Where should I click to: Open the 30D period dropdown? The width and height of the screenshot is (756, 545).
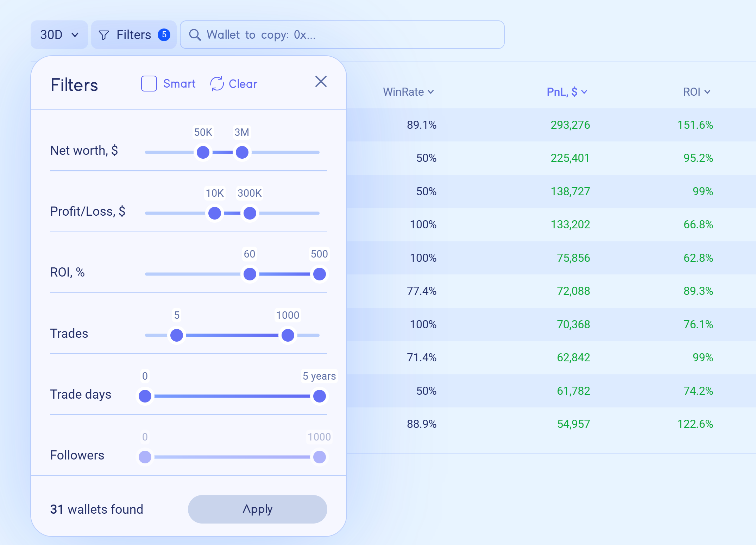tap(59, 35)
